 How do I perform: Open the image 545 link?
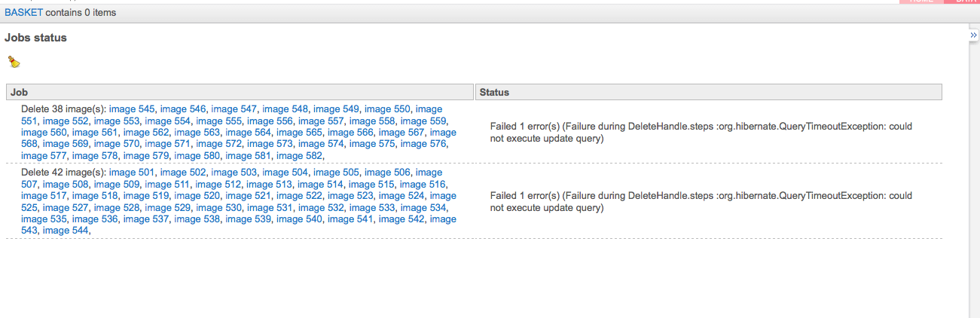[x=132, y=109]
